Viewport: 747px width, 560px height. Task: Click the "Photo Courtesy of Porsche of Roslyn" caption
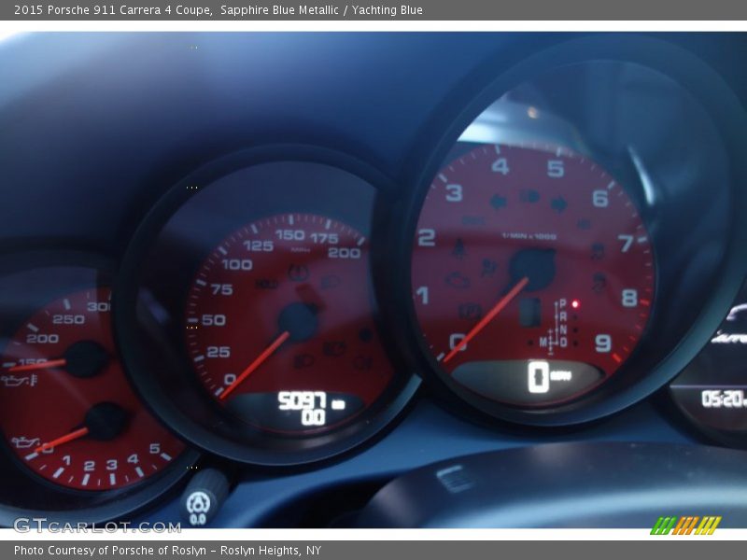pos(110,551)
